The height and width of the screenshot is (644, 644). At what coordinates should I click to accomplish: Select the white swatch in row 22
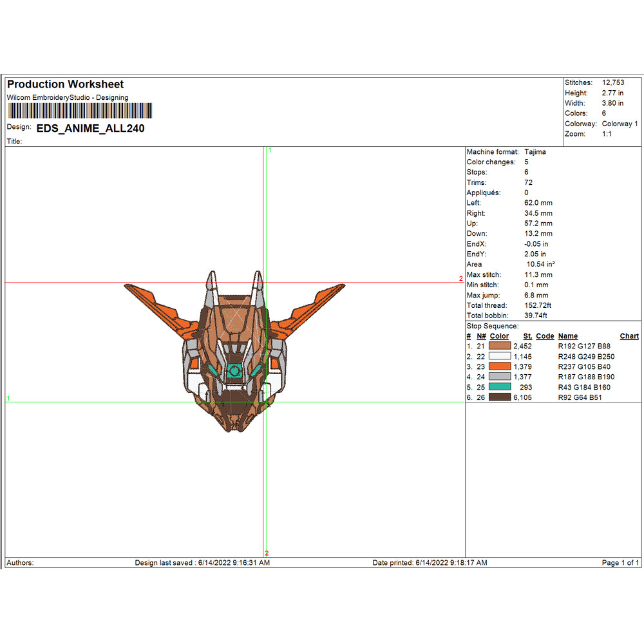500,357
